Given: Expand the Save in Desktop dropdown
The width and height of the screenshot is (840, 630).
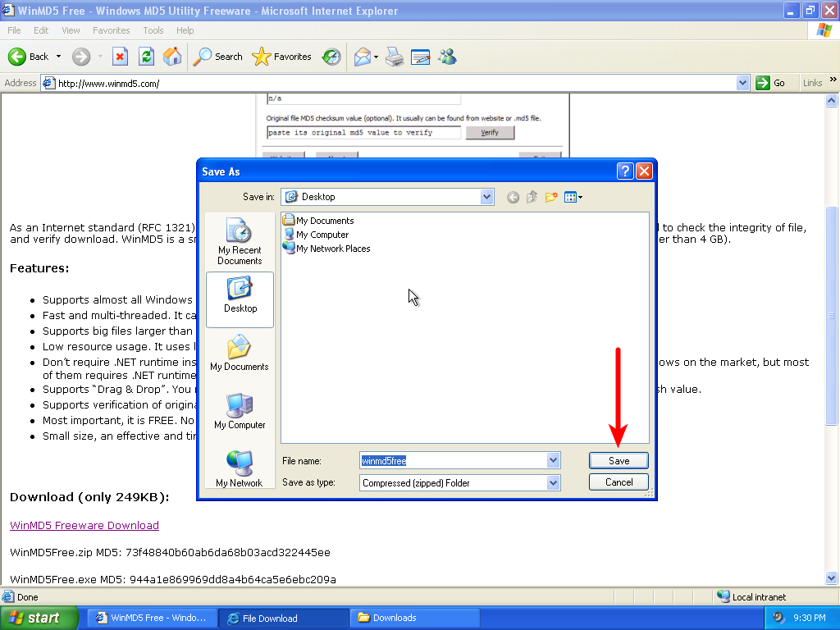Looking at the screenshot, I should point(486,197).
